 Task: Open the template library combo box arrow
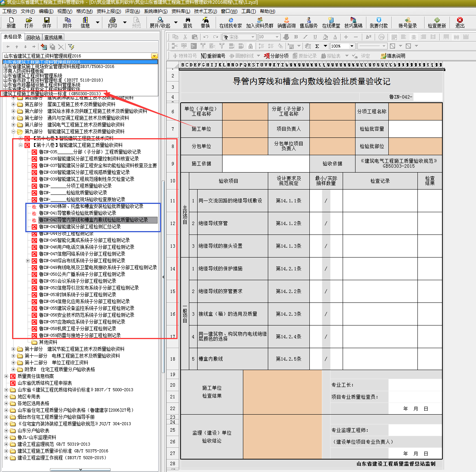point(154,56)
